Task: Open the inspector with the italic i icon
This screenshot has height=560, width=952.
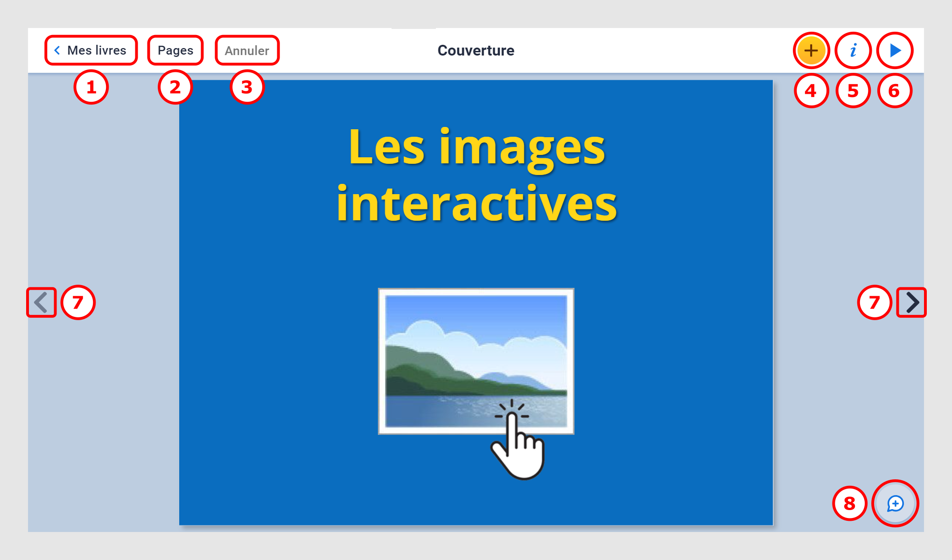Action: 853,50
